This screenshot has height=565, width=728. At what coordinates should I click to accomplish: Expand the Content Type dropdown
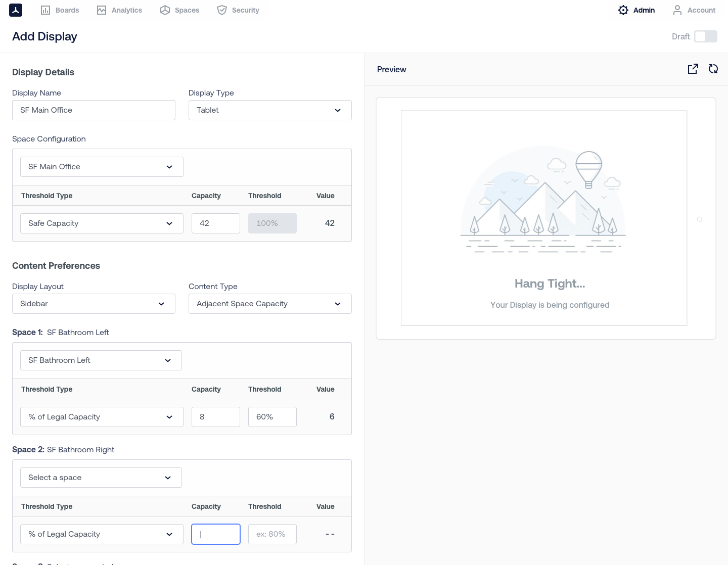coord(270,304)
